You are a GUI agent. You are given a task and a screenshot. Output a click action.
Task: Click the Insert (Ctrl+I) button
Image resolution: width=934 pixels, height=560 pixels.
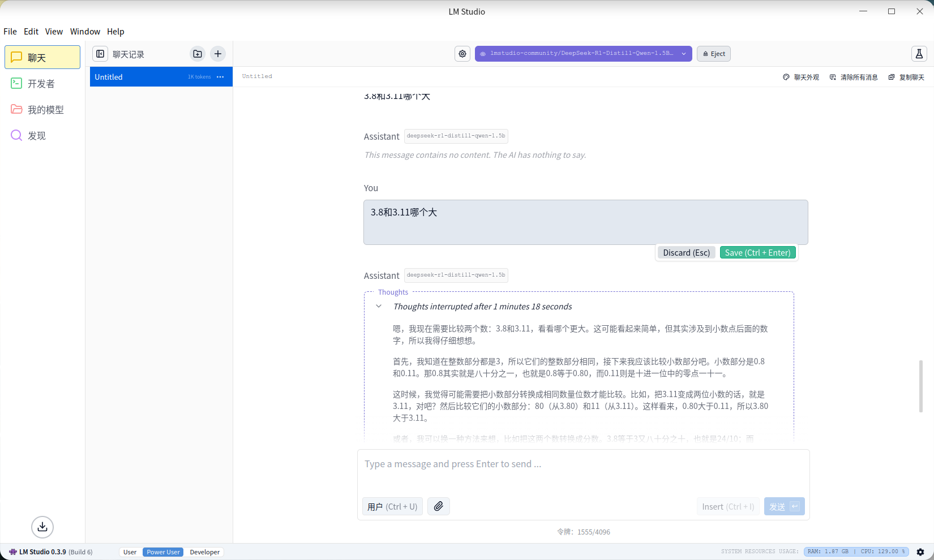click(728, 506)
